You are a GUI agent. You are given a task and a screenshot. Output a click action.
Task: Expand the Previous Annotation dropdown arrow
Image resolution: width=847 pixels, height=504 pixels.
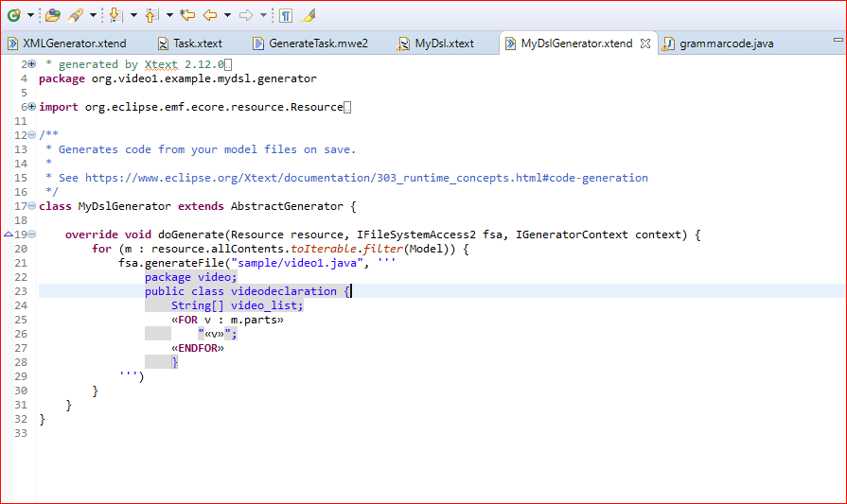click(x=169, y=15)
